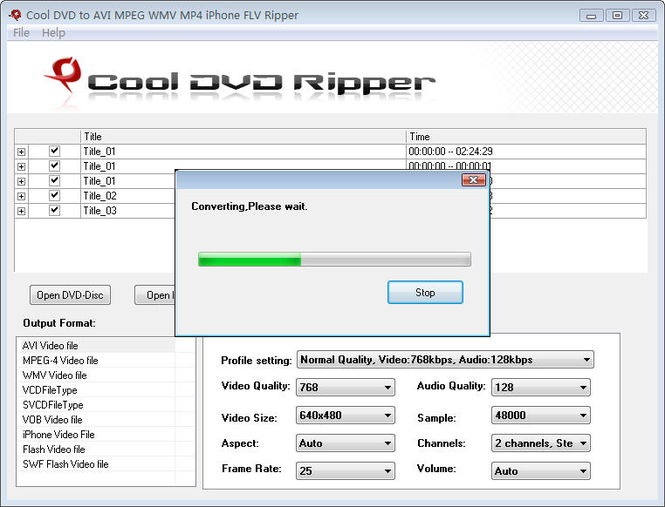Screen dimensions: 665x507
Task: Stop the conversion
Action: pos(425,292)
